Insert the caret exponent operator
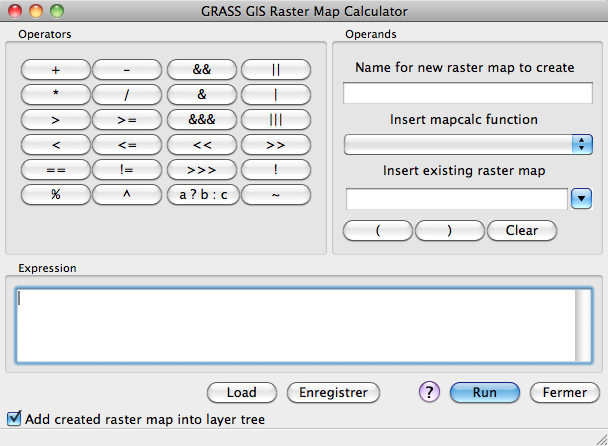This screenshot has width=608, height=446. pyautogui.click(x=127, y=195)
